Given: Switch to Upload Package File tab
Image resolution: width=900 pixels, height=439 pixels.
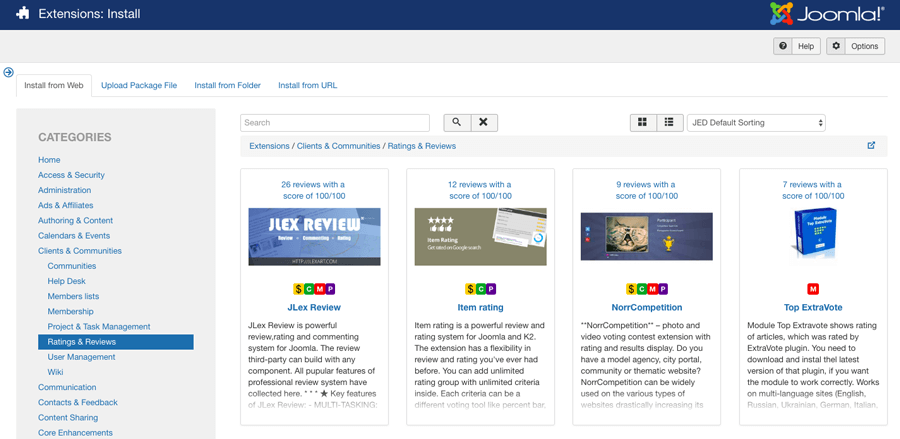Looking at the screenshot, I should coord(139,86).
